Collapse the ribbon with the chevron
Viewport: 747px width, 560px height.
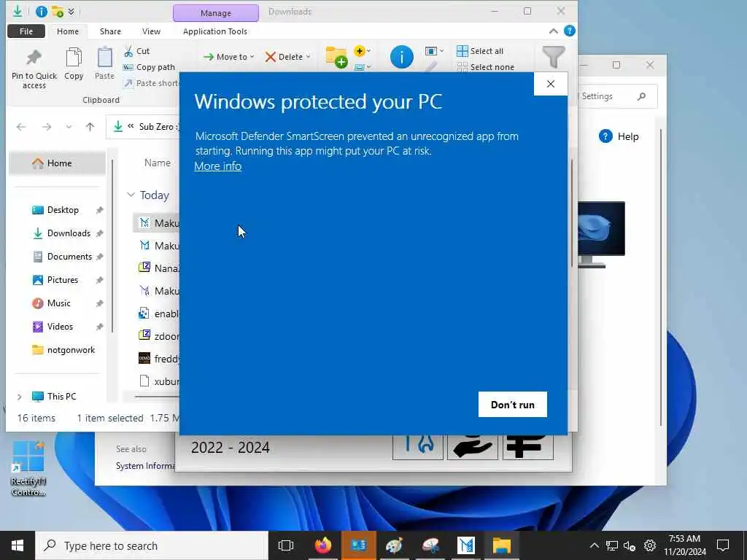(x=553, y=31)
